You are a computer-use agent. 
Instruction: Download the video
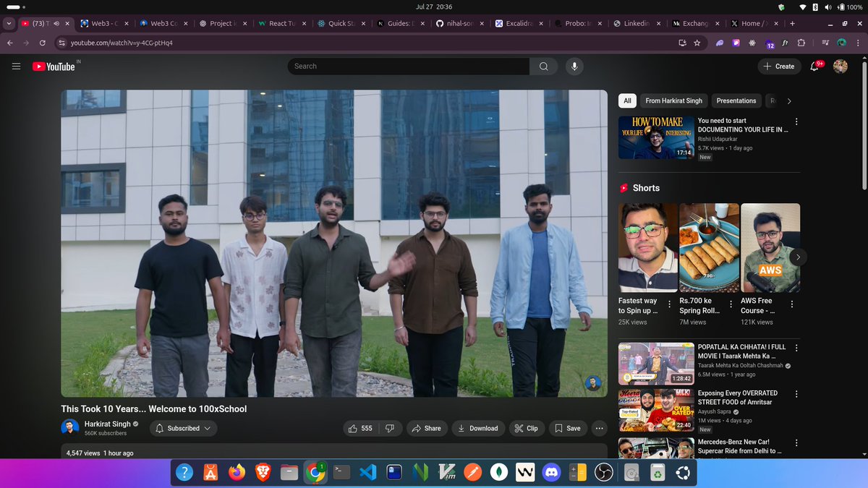tap(479, 428)
